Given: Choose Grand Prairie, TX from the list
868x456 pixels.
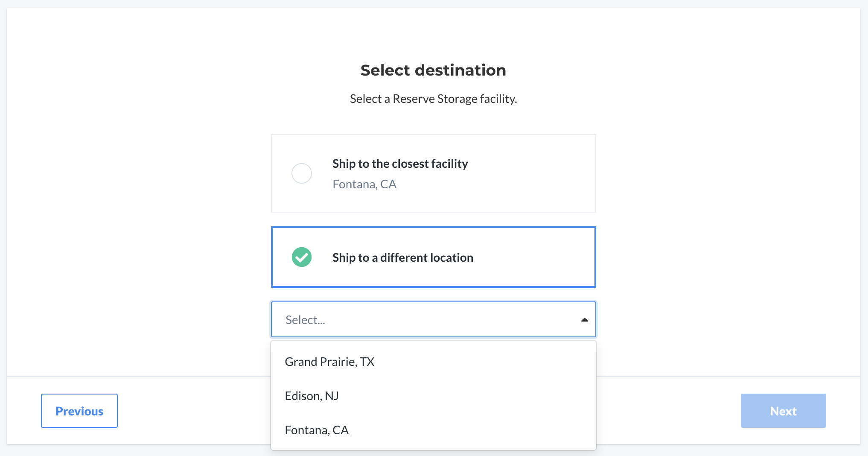Looking at the screenshot, I should (x=434, y=362).
